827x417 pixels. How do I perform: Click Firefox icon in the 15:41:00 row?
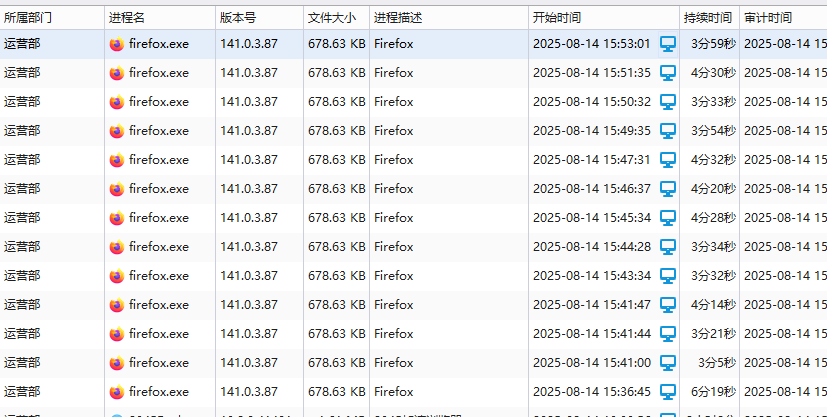click(x=117, y=363)
